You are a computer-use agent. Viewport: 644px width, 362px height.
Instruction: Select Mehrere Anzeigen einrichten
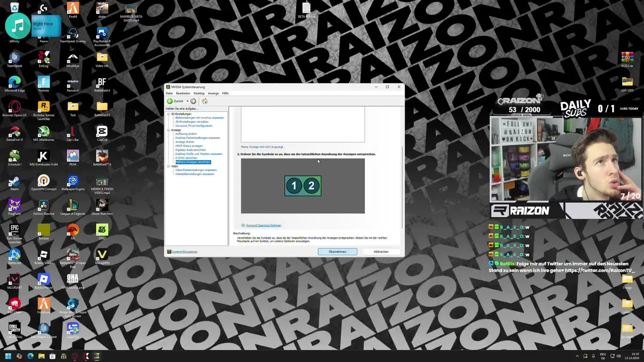pos(193,162)
